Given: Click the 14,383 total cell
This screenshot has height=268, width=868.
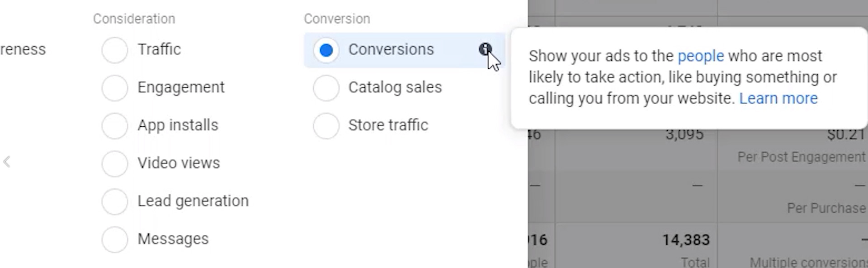Looking at the screenshot, I should (686, 239).
